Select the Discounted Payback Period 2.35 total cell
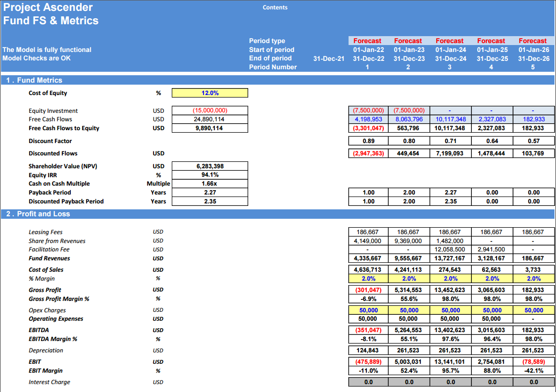Viewport: 556px width, 392px height. pos(210,201)
